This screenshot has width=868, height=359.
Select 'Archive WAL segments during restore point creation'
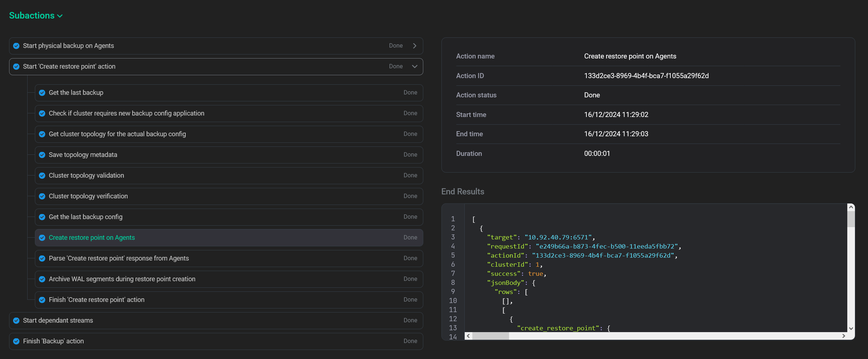click(229, 279)
